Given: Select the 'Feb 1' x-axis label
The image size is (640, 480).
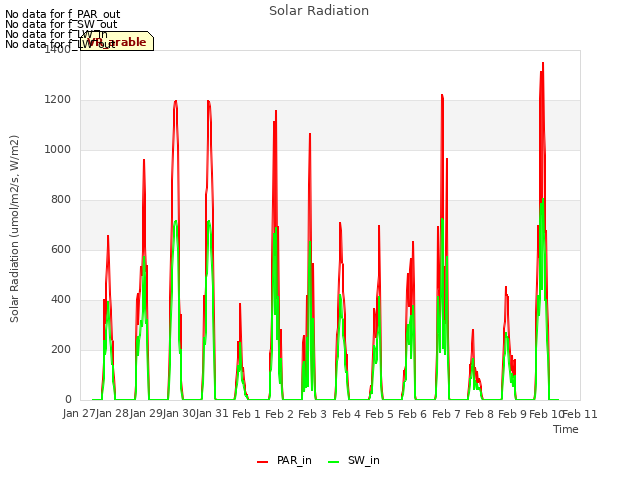Looking at the screenshot, I should click(x=246, y=414).
